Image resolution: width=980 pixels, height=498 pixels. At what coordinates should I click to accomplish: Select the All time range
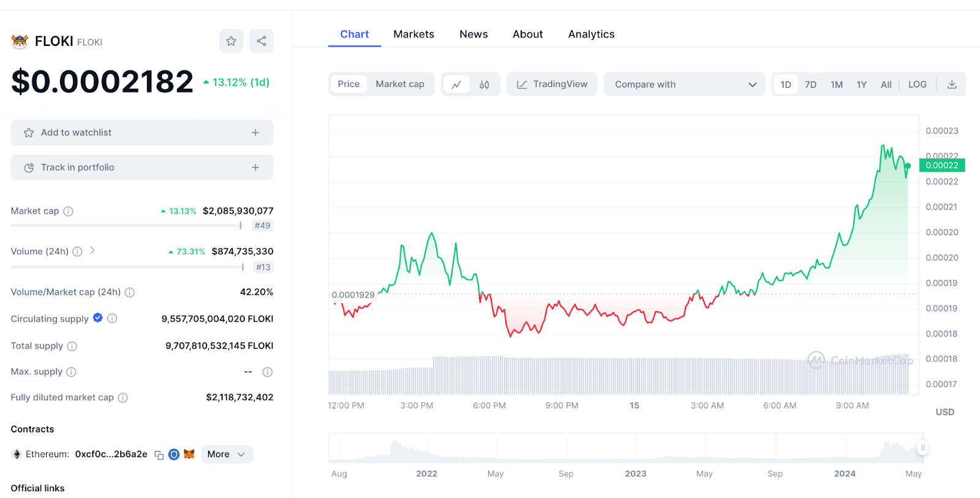pos(886,85)
